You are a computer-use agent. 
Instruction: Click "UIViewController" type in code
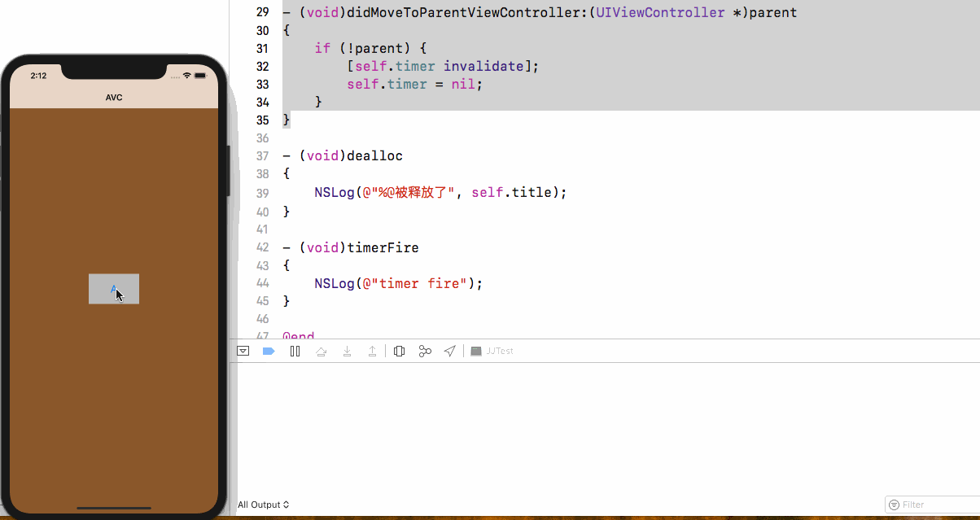point(659,12)
